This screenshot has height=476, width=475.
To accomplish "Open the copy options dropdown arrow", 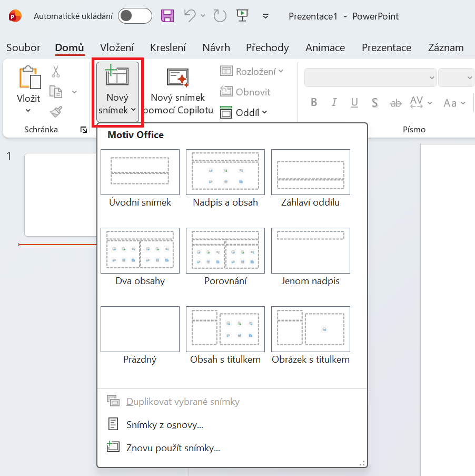I will pyautogui.click(x=74, y=92).
